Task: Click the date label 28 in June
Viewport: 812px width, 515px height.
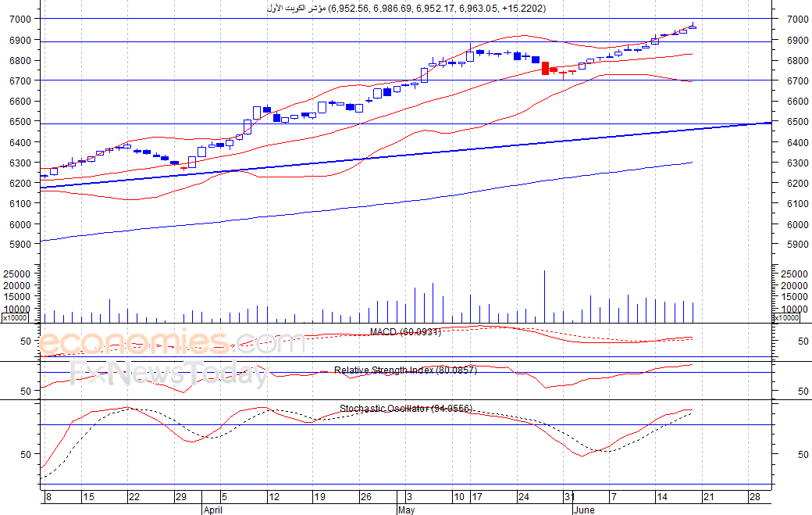Action: pos(754,497)
